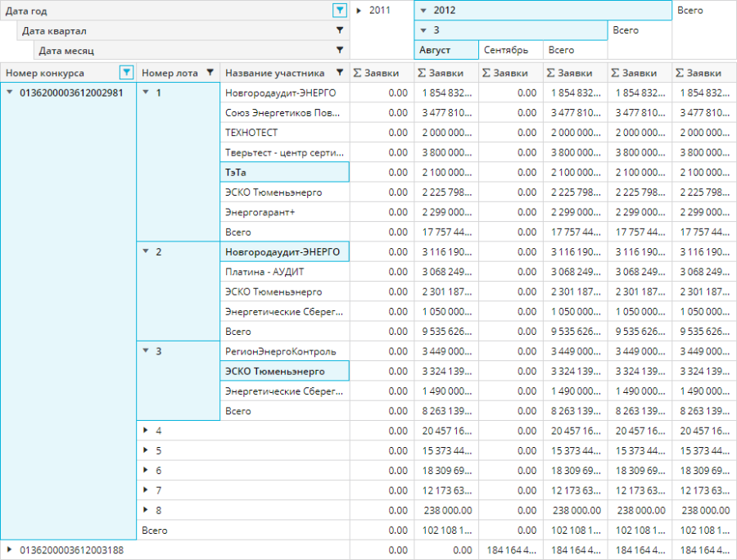Open filter for Дата месяц field
Viewport: 737px width, 560px height.
[340, 51]
